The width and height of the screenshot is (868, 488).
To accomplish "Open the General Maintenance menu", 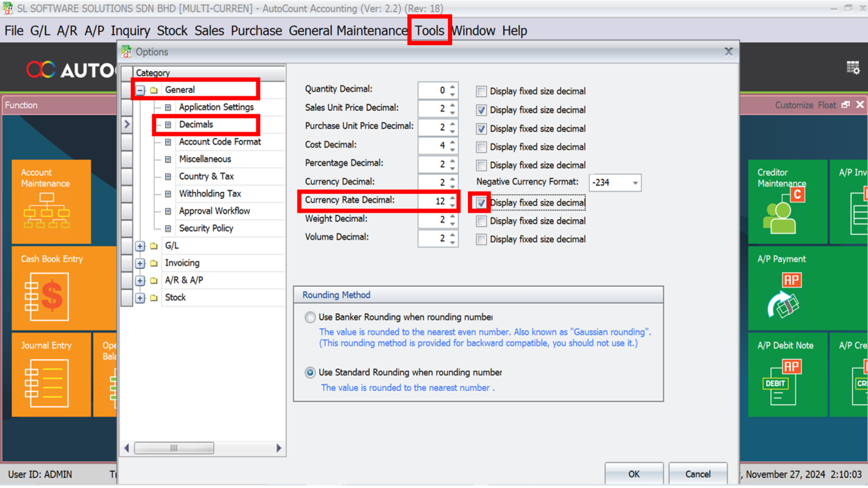I will coord(348,30).
